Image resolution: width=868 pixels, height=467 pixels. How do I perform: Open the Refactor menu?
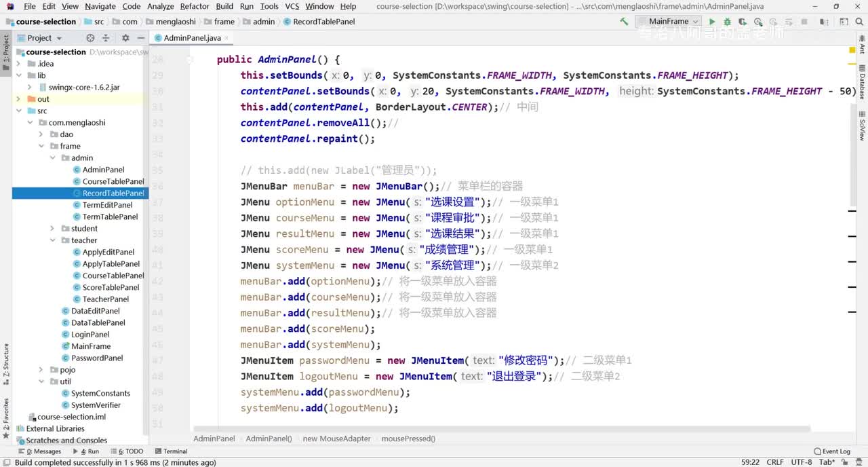pos(195,6)
